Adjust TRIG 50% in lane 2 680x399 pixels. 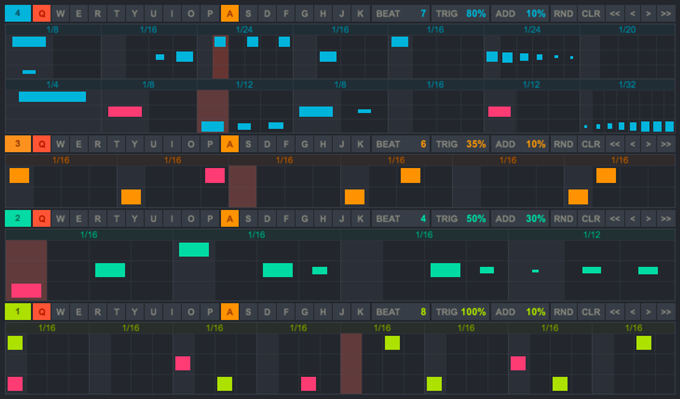(x=461, y=219)
